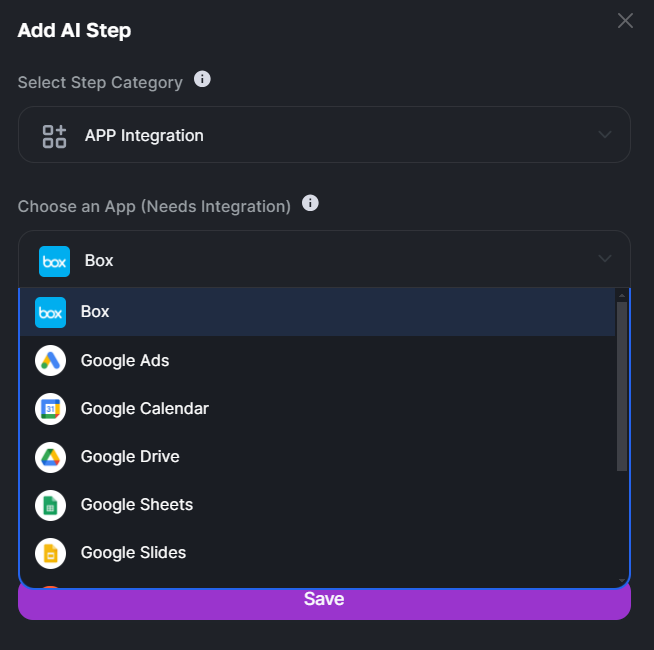
Task: Pick Google Drive from the list
Action: coord(317,457)
